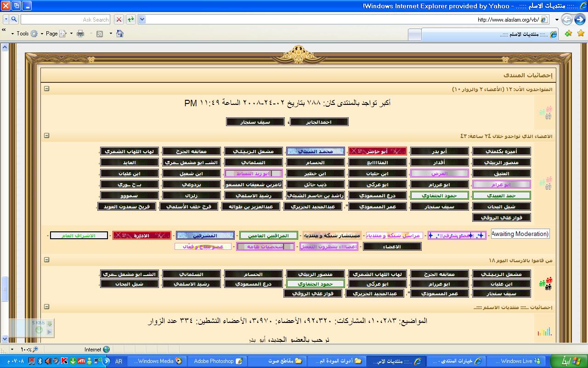
Task: Expand the address bar history dropdown
Action: (x=142, y=19)
